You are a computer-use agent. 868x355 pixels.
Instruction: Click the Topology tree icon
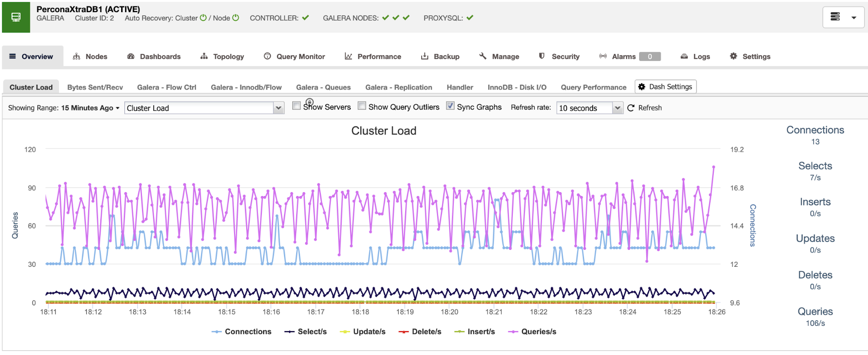point(204,56)
